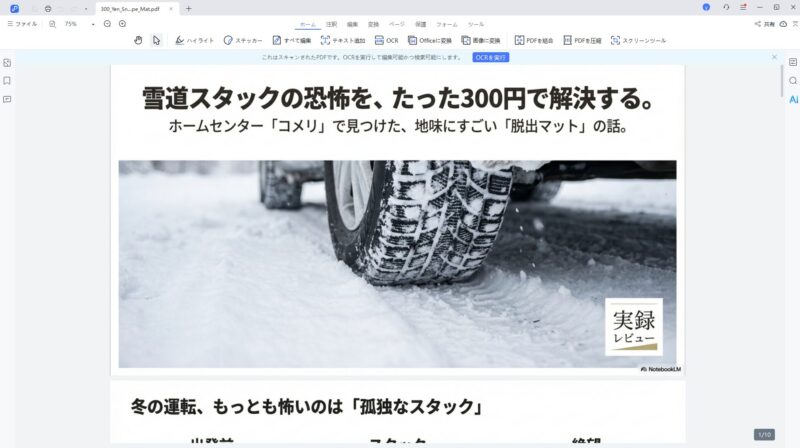Expand the quick access toolbar dropdown arrow
This screenshot has height=448, width=800.
pos(85,8)
